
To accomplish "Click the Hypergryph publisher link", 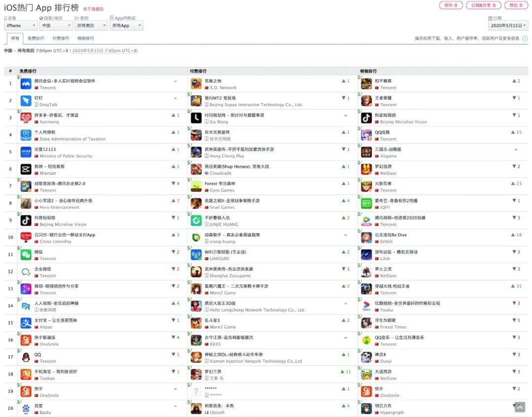I will tap(392, 413).
